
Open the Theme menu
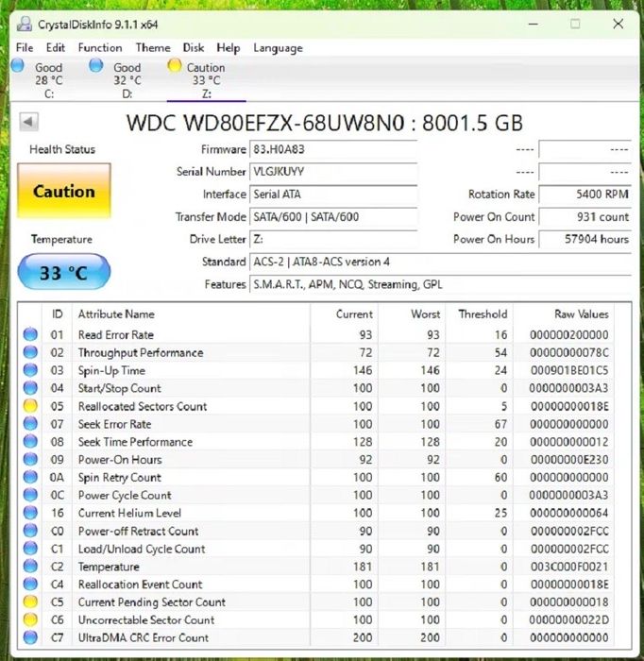153,47
